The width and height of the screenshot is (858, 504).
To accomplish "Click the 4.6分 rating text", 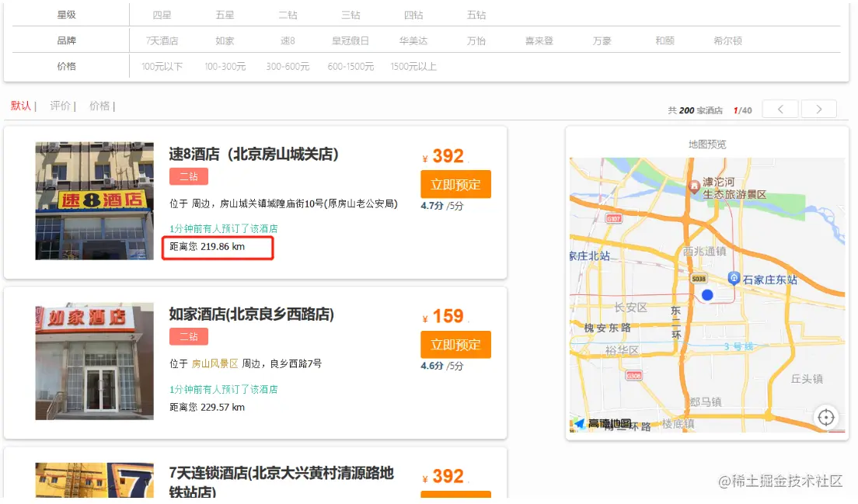I will (432, 367).
